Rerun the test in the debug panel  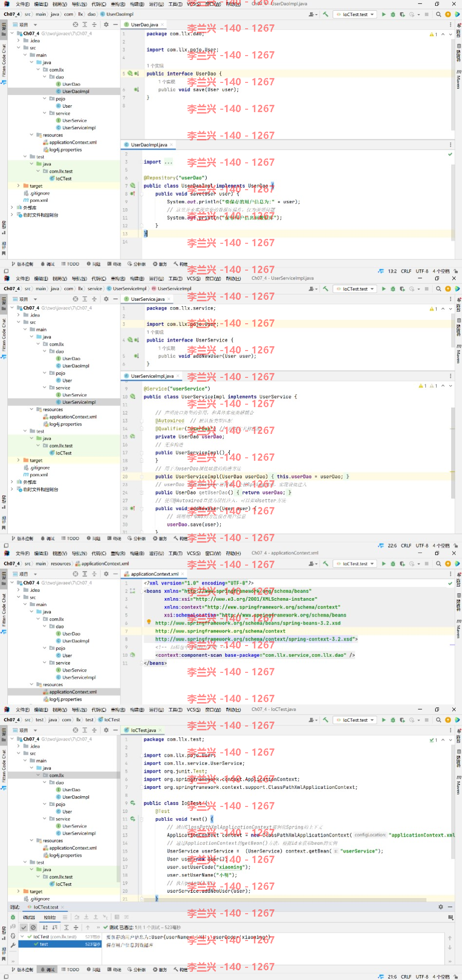pyautogui.click(x=13, y=917)
